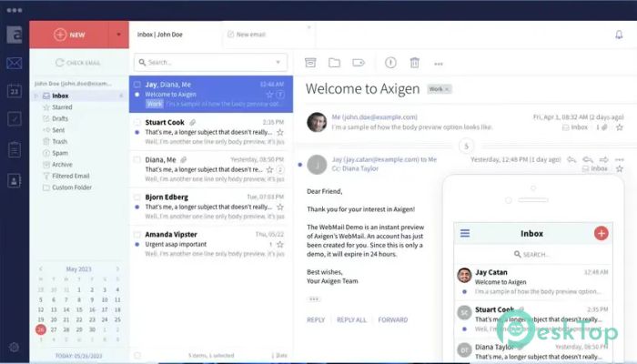Image resolution: width=637 pixels, height=364 pixels.
Task: Expand quoted text ellipsis in message body
Action: click(314, 299)
